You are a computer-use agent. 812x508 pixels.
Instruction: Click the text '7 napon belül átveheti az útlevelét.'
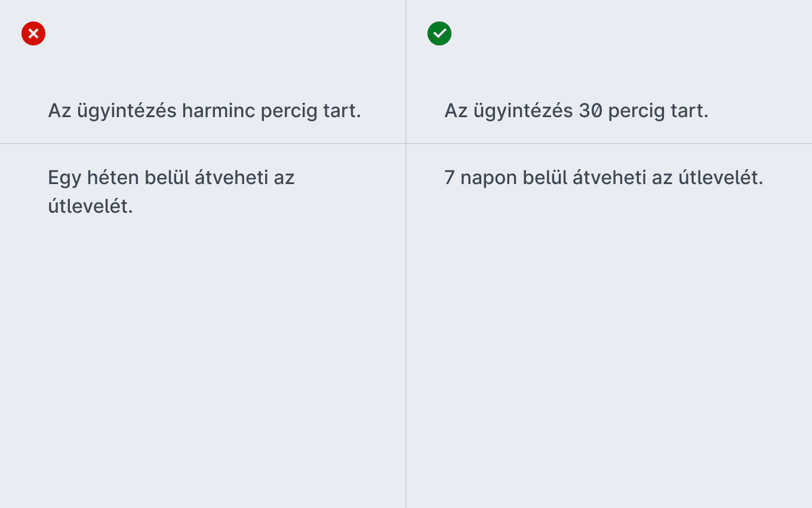604,178
